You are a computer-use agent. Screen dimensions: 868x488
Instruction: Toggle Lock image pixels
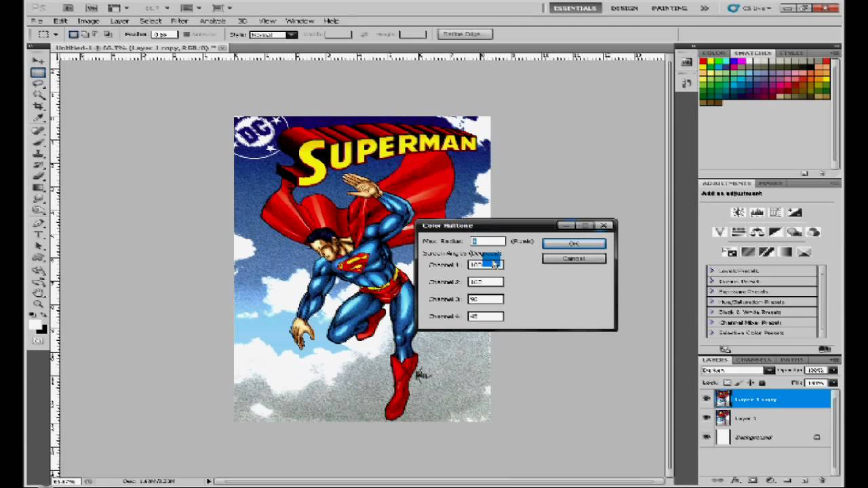click(x=739, y=382)
